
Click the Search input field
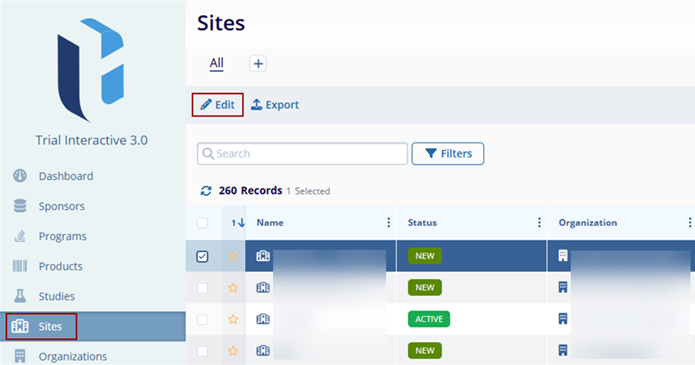302,153
